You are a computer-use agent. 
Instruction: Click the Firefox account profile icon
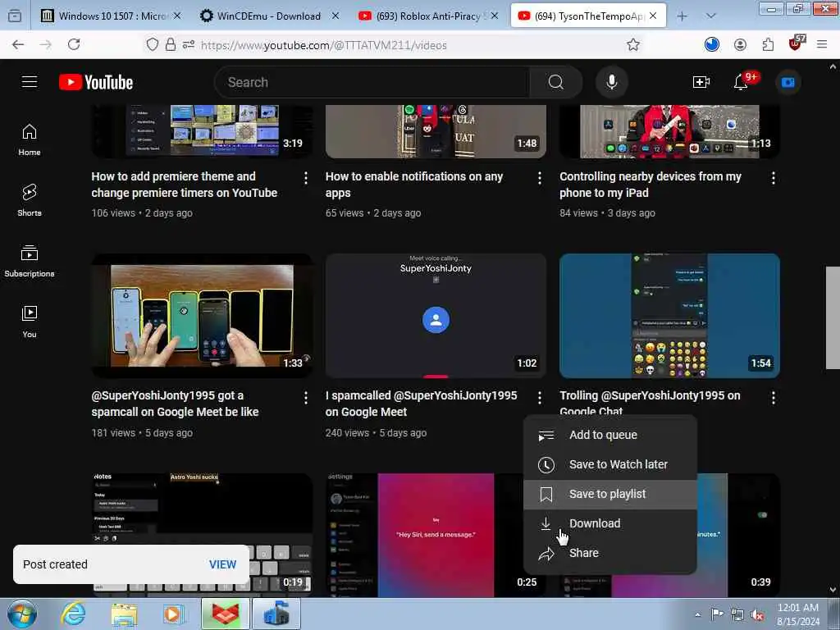[x=740, y=45]
